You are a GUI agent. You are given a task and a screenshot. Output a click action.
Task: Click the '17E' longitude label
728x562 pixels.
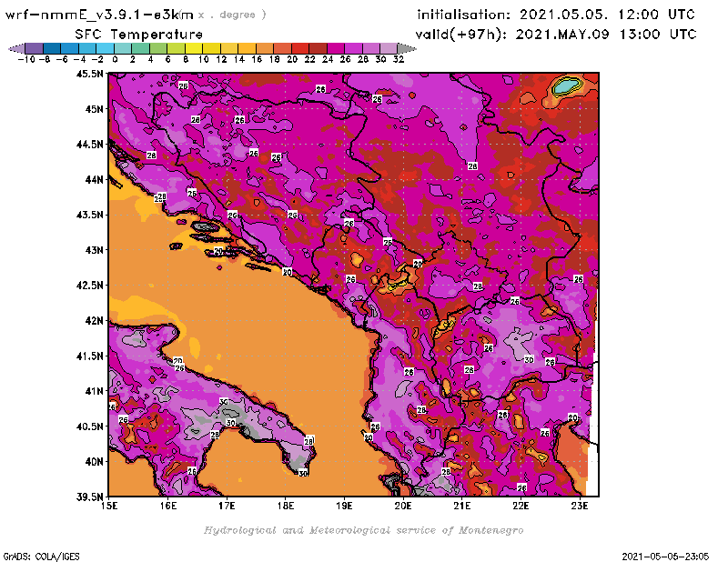point(227,506)
